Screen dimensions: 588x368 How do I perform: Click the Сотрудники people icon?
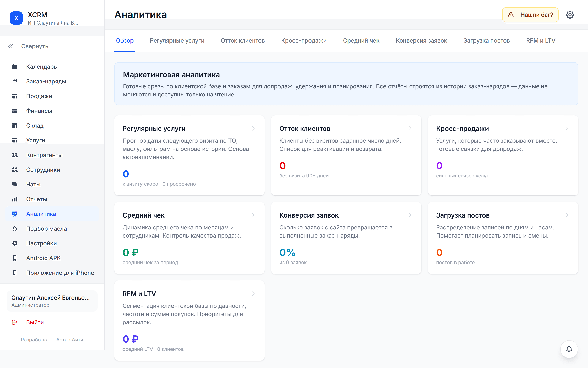14,170
